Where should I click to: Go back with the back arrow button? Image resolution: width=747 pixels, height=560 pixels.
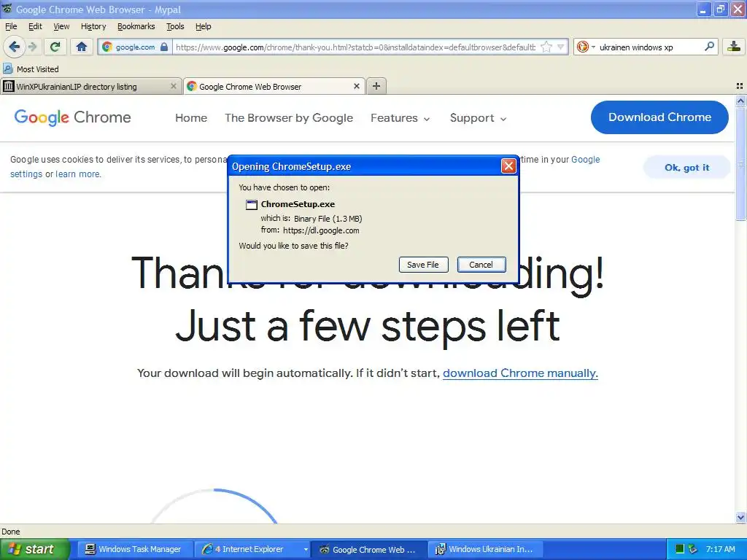click(15, 47)
